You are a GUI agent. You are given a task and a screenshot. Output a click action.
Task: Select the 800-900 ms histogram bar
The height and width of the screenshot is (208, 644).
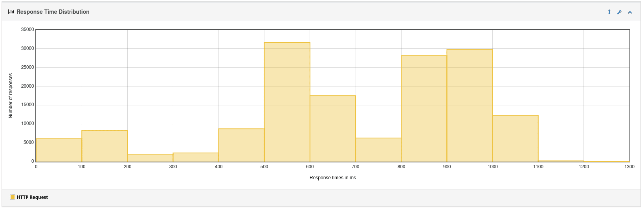[424, 109]
